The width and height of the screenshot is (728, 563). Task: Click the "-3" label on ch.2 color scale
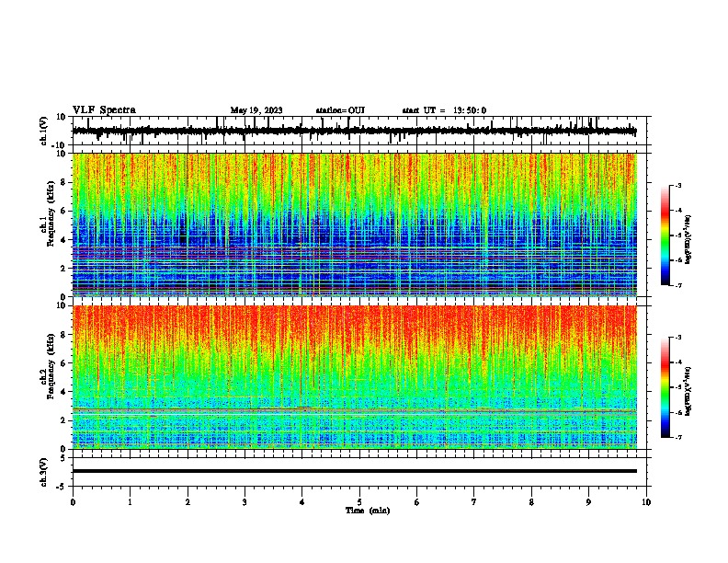pyautogui.click(x=678, y=338)
